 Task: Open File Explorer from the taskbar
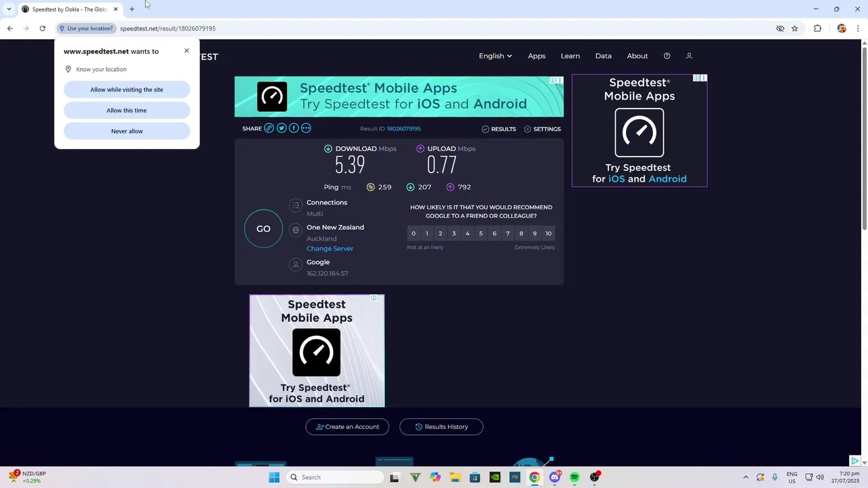(x=455, y=477)
